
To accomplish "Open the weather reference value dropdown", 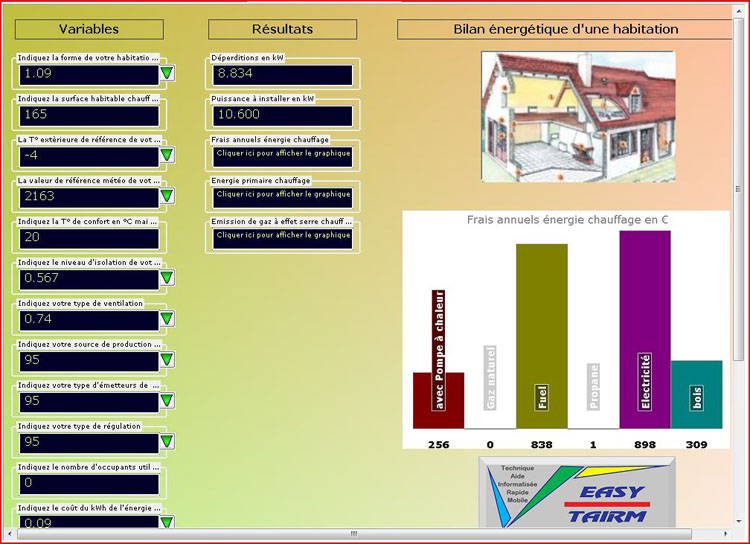I will click(167, 197).
